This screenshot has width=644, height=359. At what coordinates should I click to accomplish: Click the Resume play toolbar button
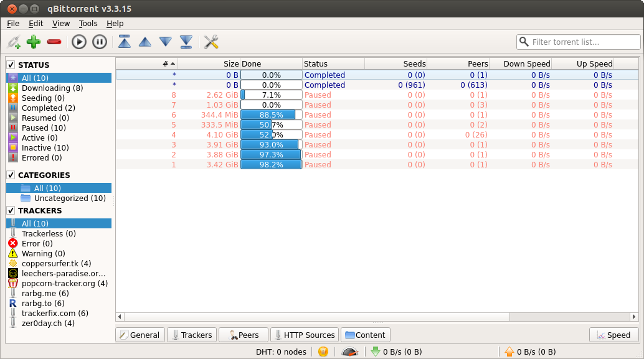tap(79, 42)
